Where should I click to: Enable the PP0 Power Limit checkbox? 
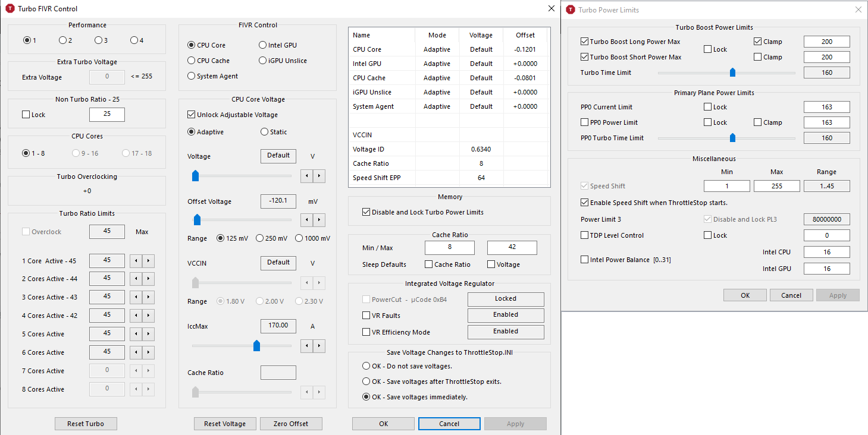[584, 122]
